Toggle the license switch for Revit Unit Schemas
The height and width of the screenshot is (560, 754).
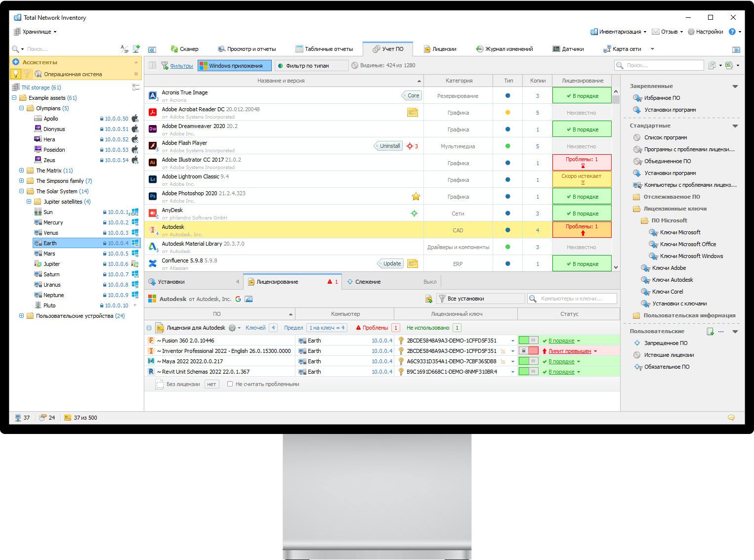[x=529, y=372]
